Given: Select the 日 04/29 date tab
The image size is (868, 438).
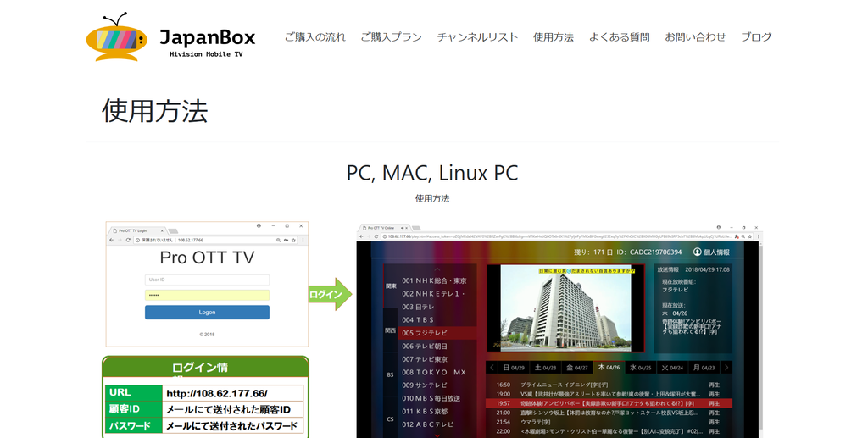Looking at the screenshot, I should click(514, 368).
